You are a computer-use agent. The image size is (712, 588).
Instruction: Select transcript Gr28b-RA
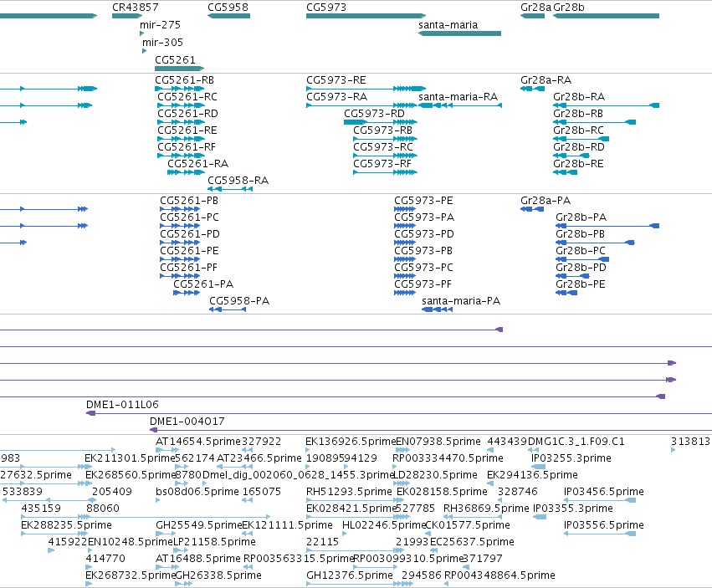[607, 105]
